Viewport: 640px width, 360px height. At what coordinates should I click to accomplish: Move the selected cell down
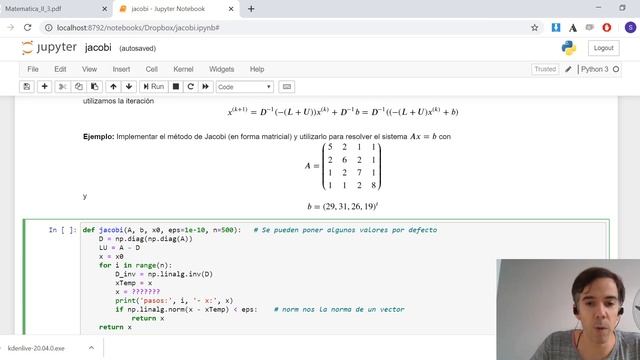click(x=129, y=87)
